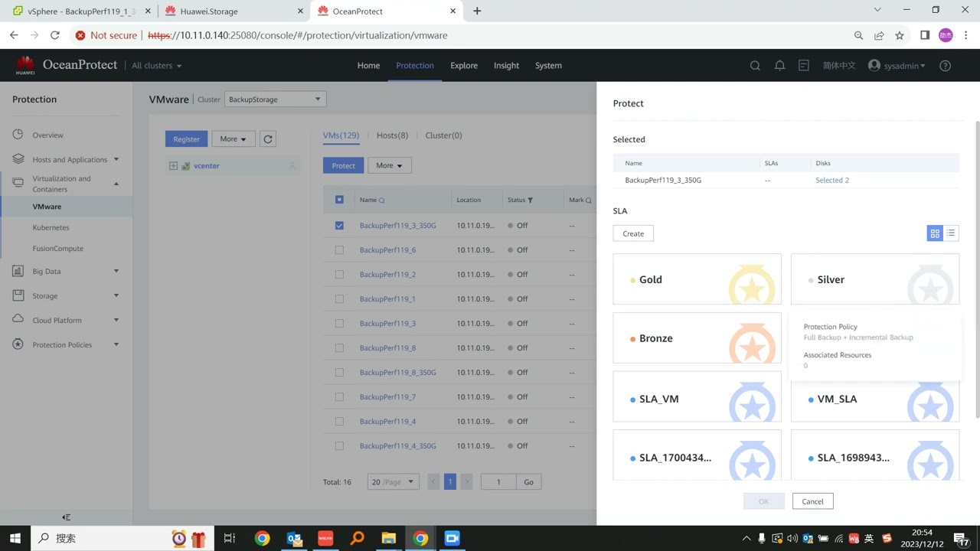Open Outlook from the taskbar

click(x=294, y=538)
